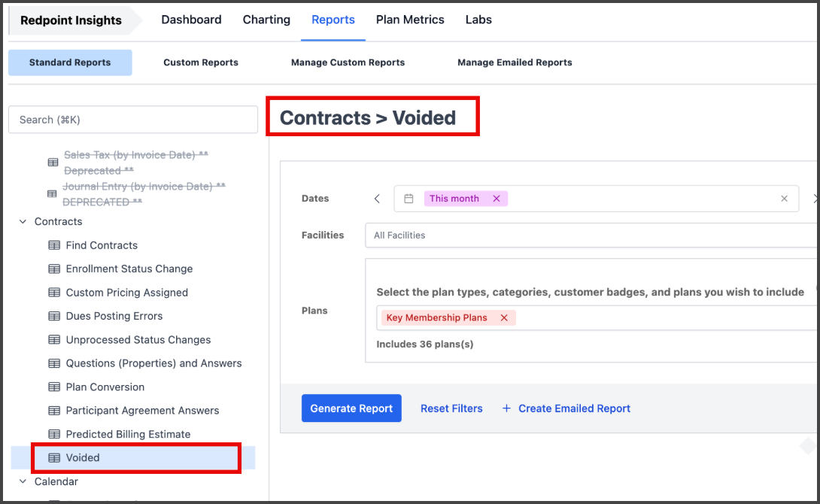Go to previous date range arrow

click(x=377, y=199)
